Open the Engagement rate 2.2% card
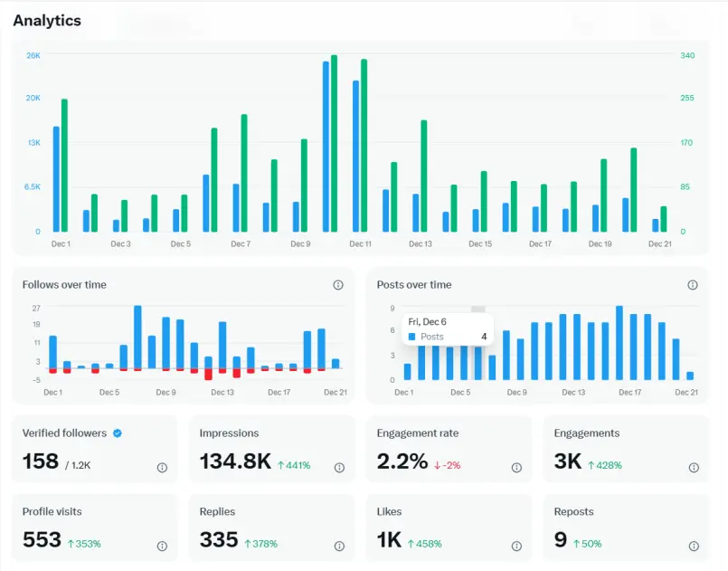 (449, 448)
